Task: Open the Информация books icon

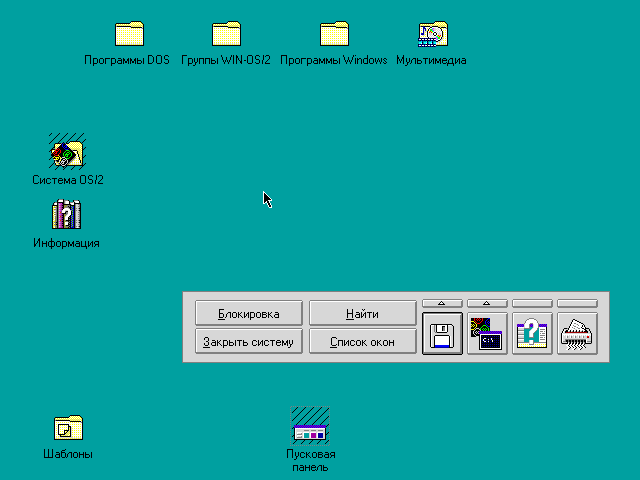Action: (66, 215)
